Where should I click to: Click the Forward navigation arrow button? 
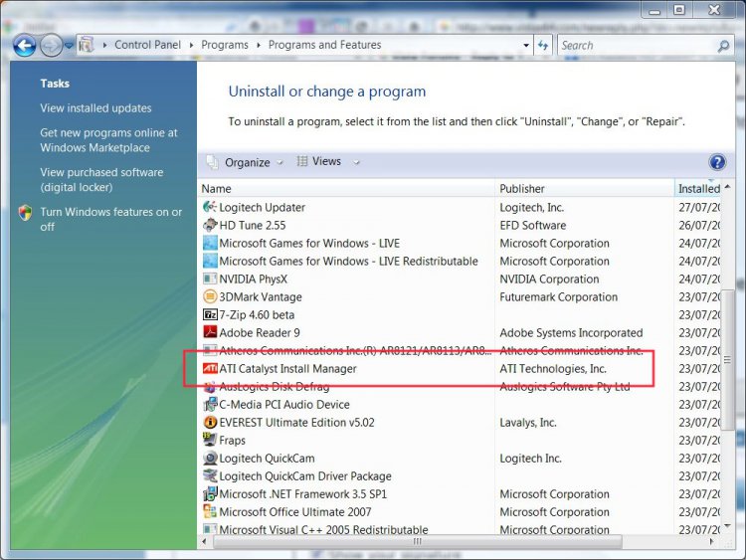click(51, 46)
